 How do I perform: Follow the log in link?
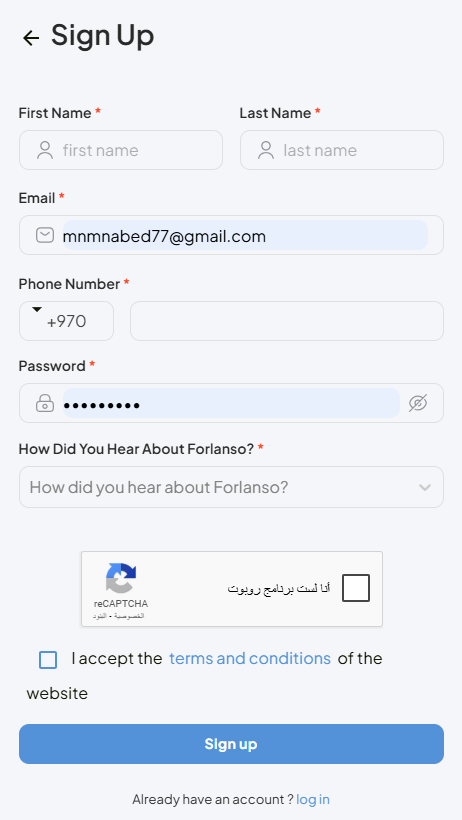coord(313,799)
